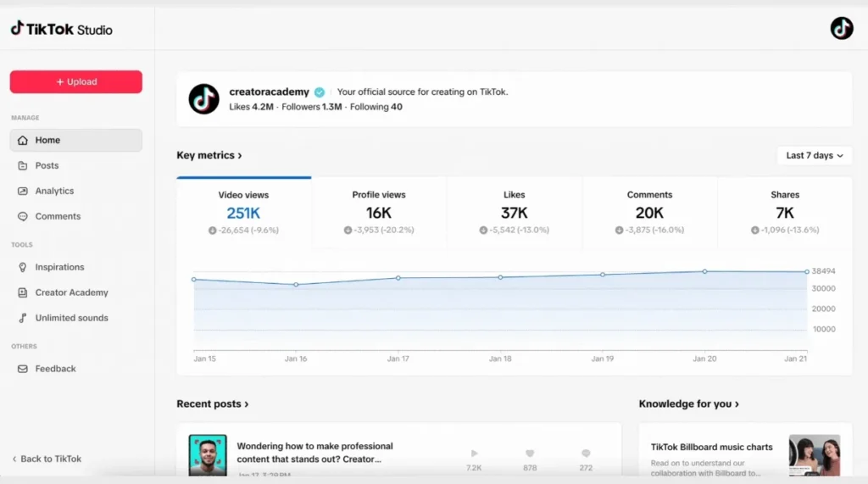
Task: Click the heart icon above 878
Action: coord(530,453)
